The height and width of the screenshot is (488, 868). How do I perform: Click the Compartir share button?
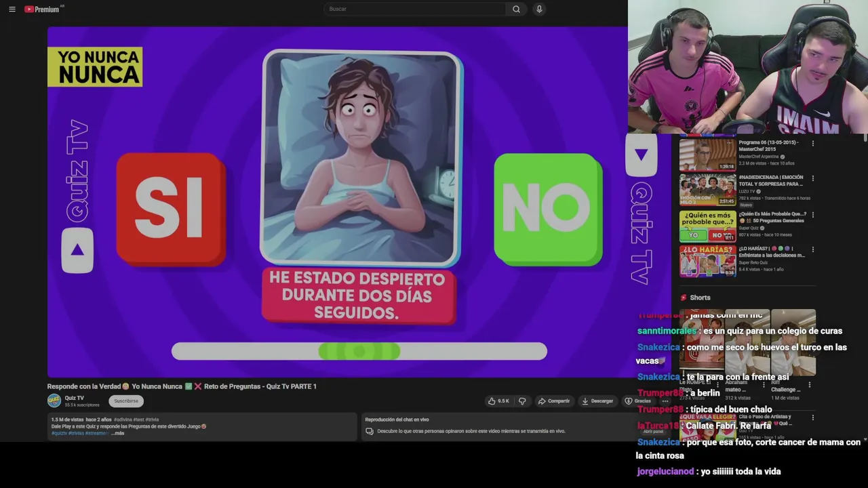point(554,401)
